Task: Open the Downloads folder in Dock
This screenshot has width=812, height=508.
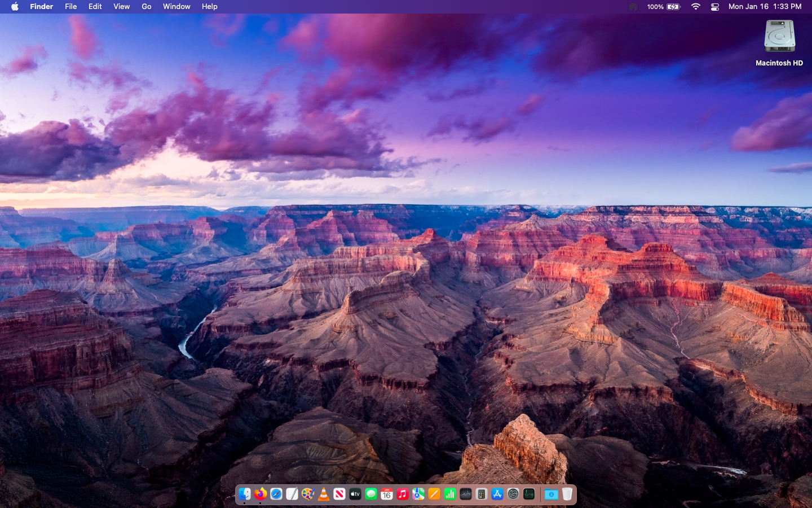Action: point(551,494)
